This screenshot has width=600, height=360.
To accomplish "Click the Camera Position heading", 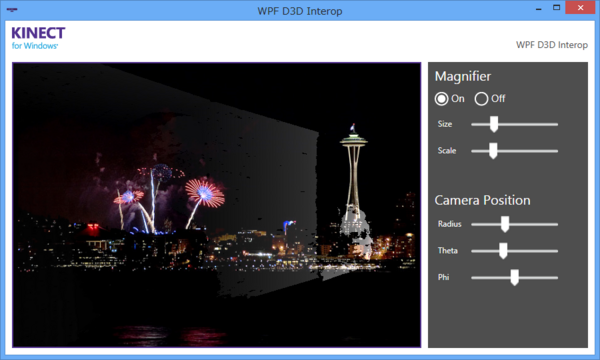I will (x=482, y=200).
